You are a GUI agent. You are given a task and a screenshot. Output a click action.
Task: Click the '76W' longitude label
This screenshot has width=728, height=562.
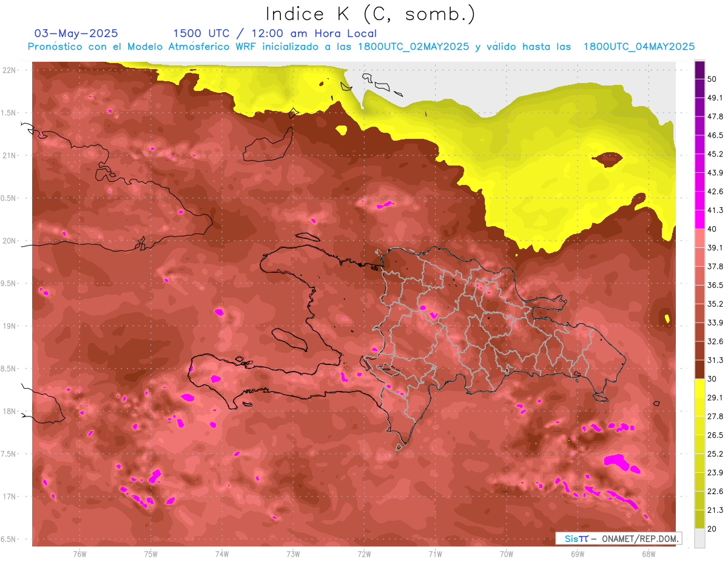[x=79, y=554]
